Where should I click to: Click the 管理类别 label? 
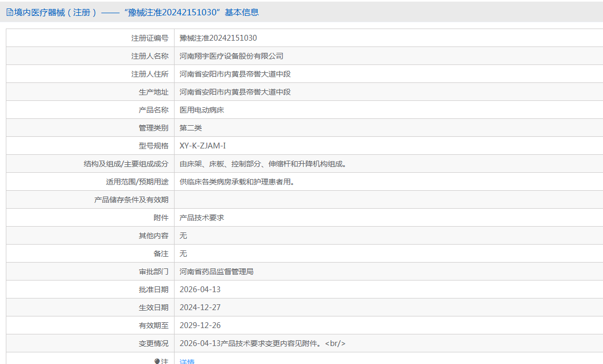point(153,128)
